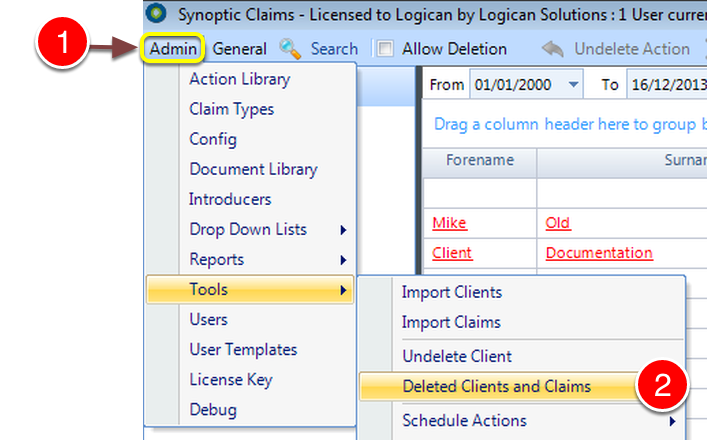
Task: Open the Old surname link
Action: pos(558,223)
